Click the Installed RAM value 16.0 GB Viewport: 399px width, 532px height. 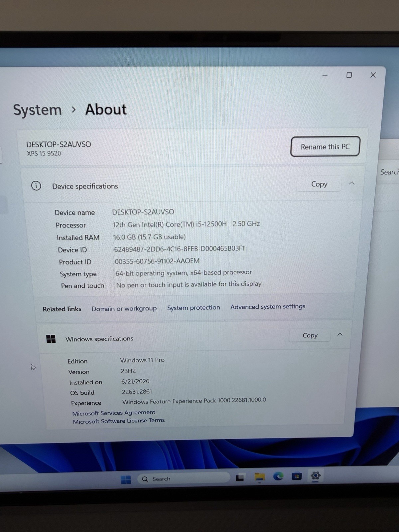click(x=149, y=237)
